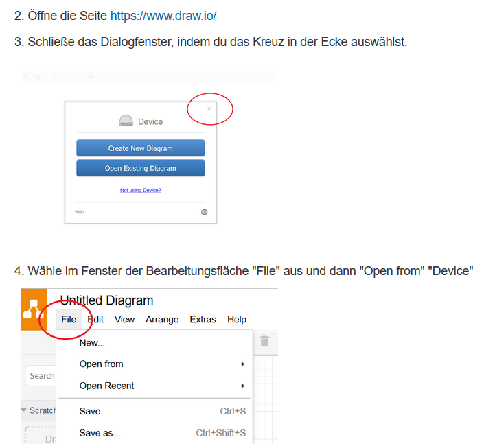The height and width of the screenshot is (448, 484).
Task: Click the globe language icon in dialog
Action: pos(204,212)
